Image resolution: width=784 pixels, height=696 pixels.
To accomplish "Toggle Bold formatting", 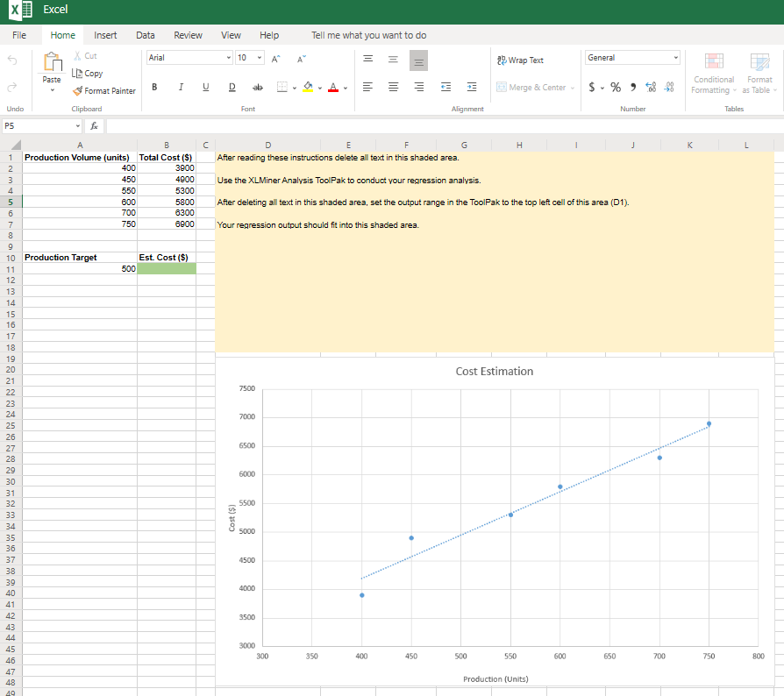I will (x=155, y=88).
